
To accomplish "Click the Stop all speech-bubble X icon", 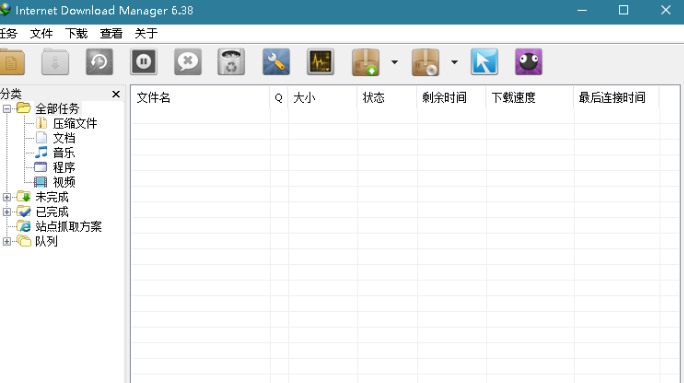I will coord(188,62).
